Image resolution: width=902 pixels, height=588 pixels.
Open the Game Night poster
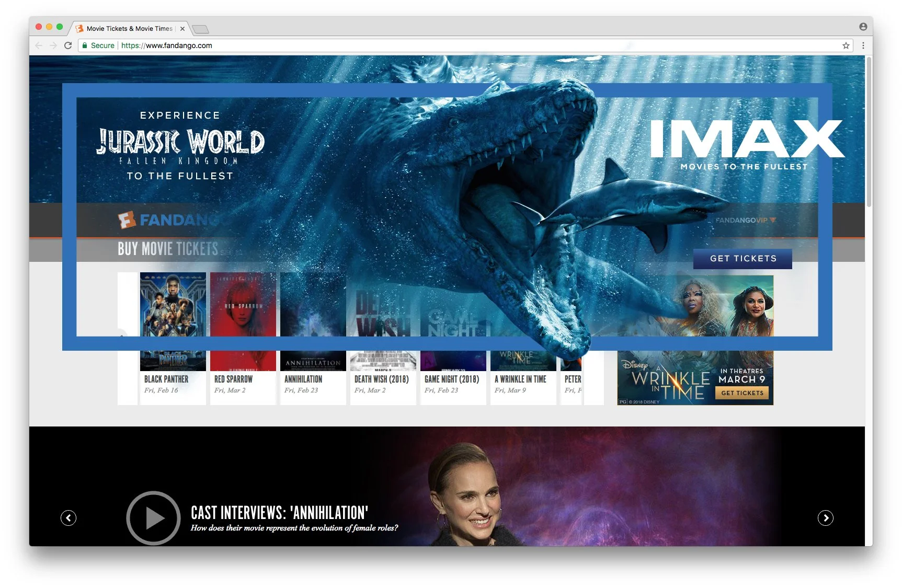click(x=453, y=321)
